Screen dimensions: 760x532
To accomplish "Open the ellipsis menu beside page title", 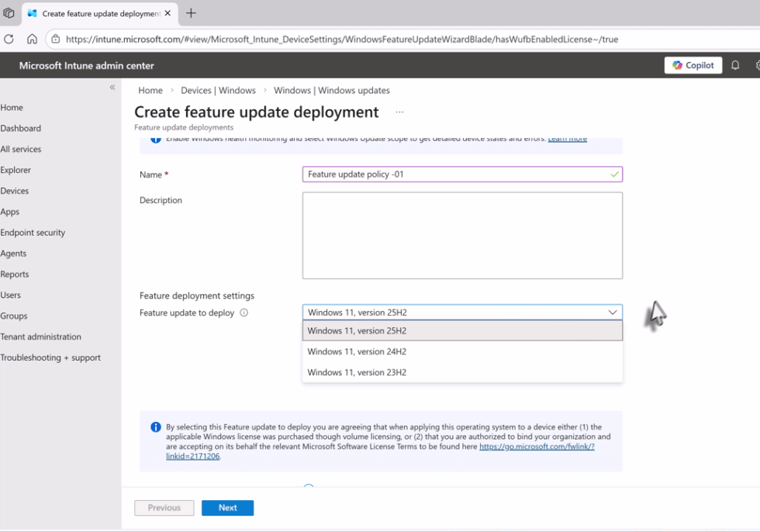I will point(399,112).
